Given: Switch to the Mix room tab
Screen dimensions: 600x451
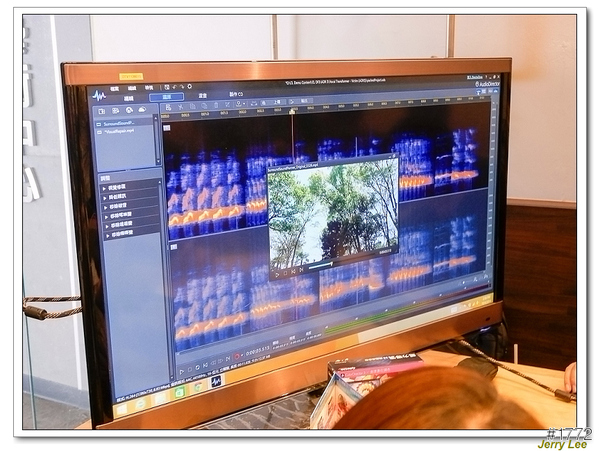Looking at the screenshot, I should (x=203, y=96).
